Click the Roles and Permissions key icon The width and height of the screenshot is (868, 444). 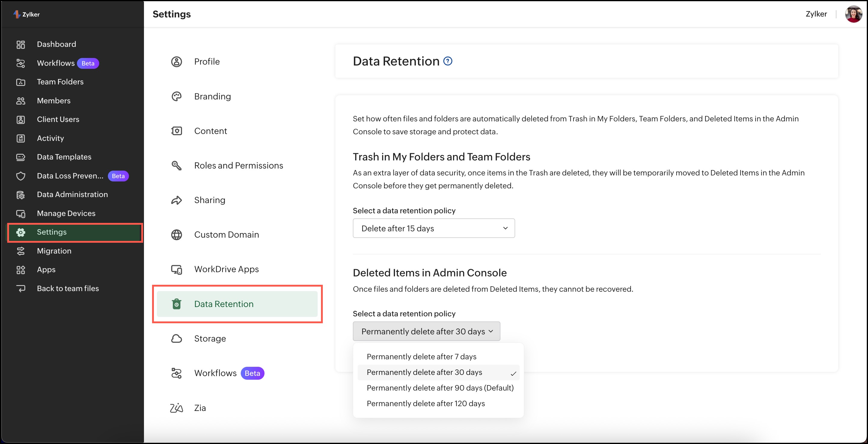176,166
